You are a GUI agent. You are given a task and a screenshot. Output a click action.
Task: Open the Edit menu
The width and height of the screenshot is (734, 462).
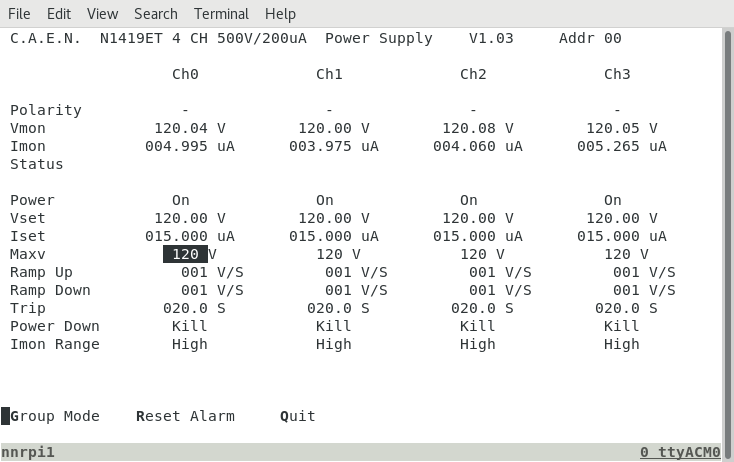coord(59,14)
